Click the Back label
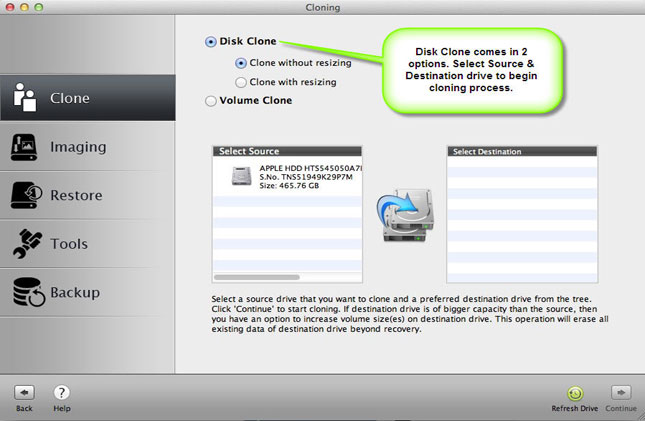This screenshot has height=421, width=645. pyautogui.click(x=24, y=408)
